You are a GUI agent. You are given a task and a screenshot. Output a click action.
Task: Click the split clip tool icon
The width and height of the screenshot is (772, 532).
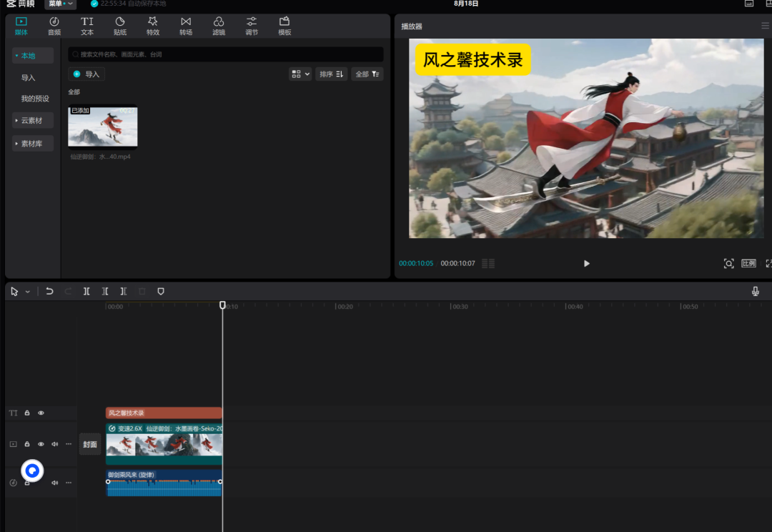[x=86, y=291]
